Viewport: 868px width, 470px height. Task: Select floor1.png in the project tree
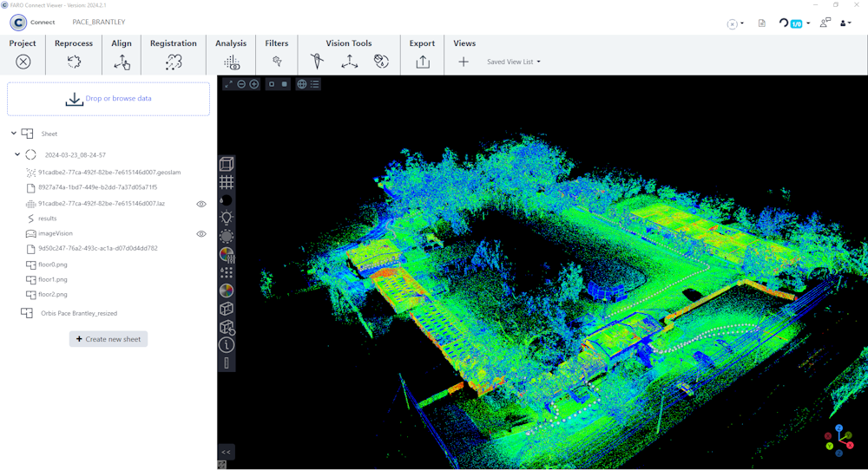[52, 279]
